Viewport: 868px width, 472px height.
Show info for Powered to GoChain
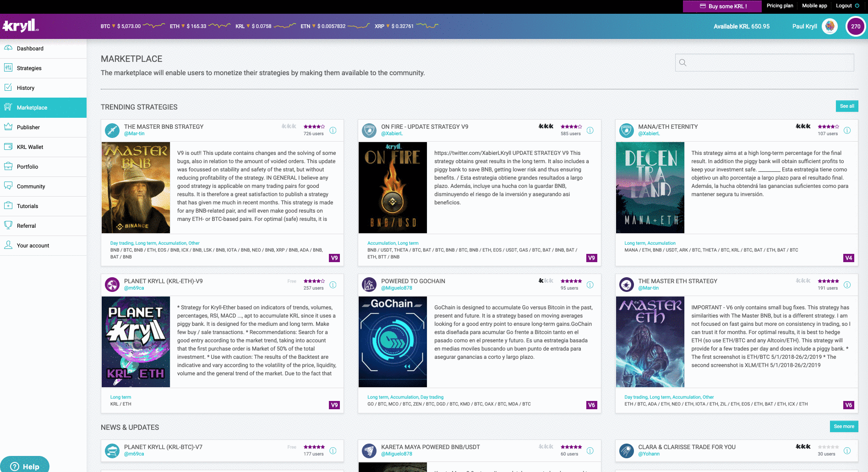590,285
